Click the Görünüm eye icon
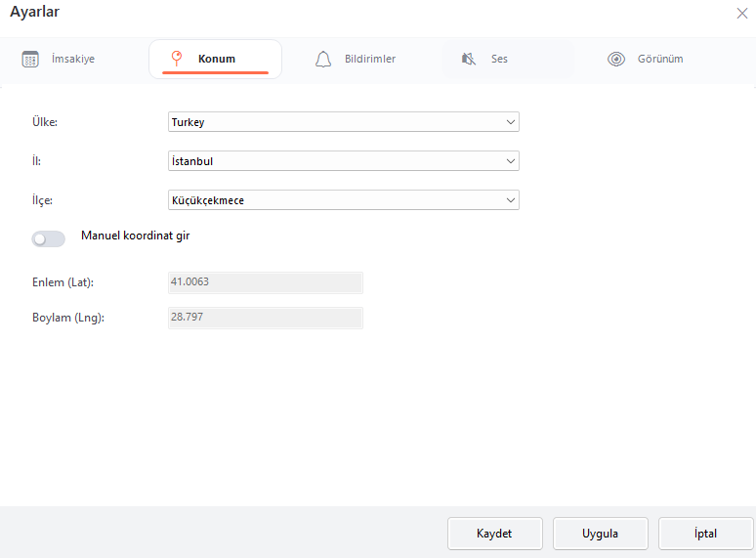 (615, 59)
